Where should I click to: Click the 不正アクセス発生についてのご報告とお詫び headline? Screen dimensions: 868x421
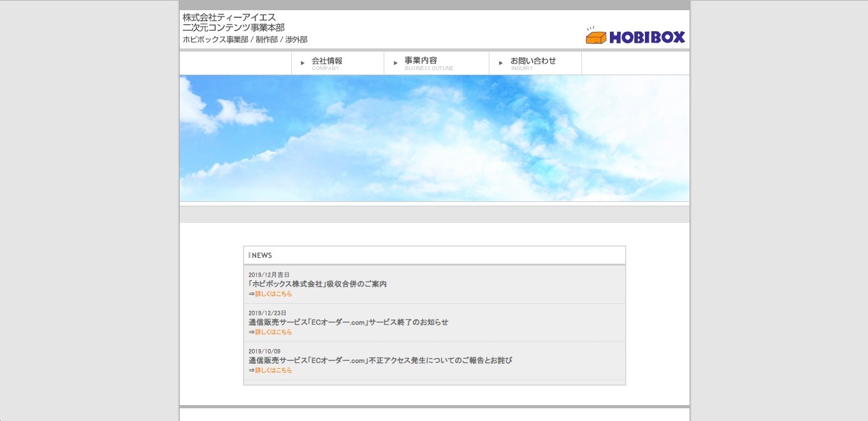tap(380, 360)
